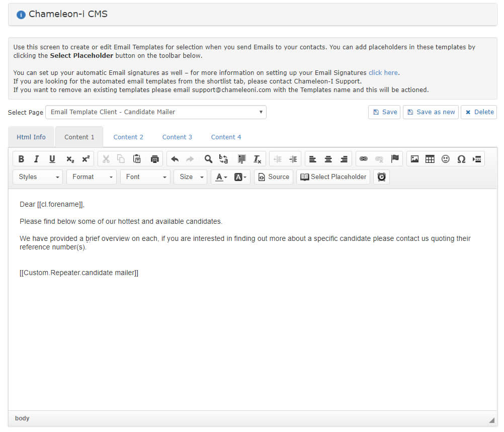Insert a hyperlink with Link icon
The height and width of the screenshot is (432, 504).
click(364, 159)
